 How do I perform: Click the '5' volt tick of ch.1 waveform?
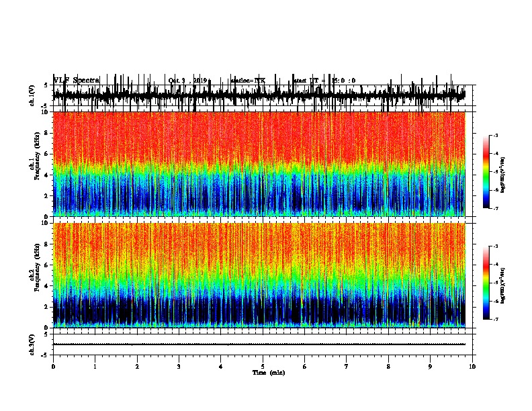point(46,85)
